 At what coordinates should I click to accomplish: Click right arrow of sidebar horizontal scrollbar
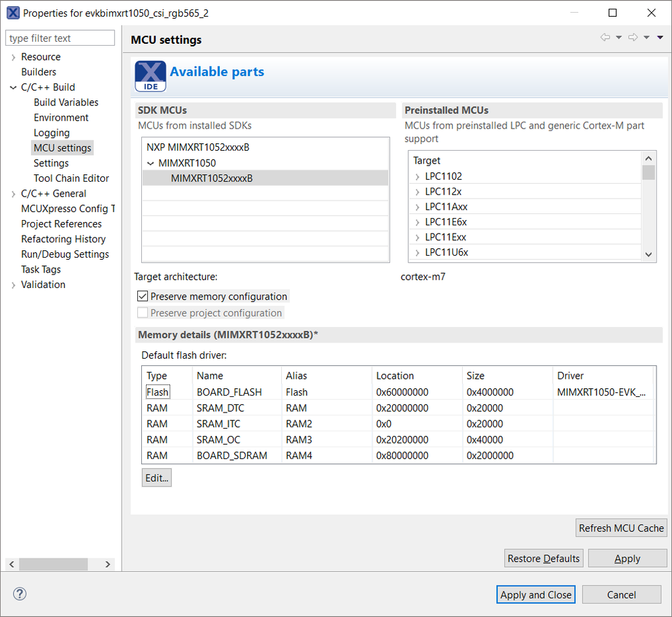tap(108, 565)
